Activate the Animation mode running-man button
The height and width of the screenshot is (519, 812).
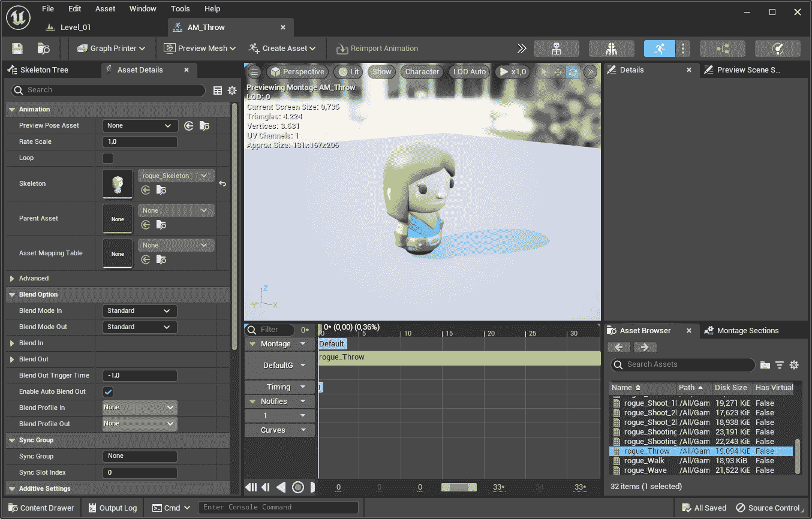pos(660,49)
